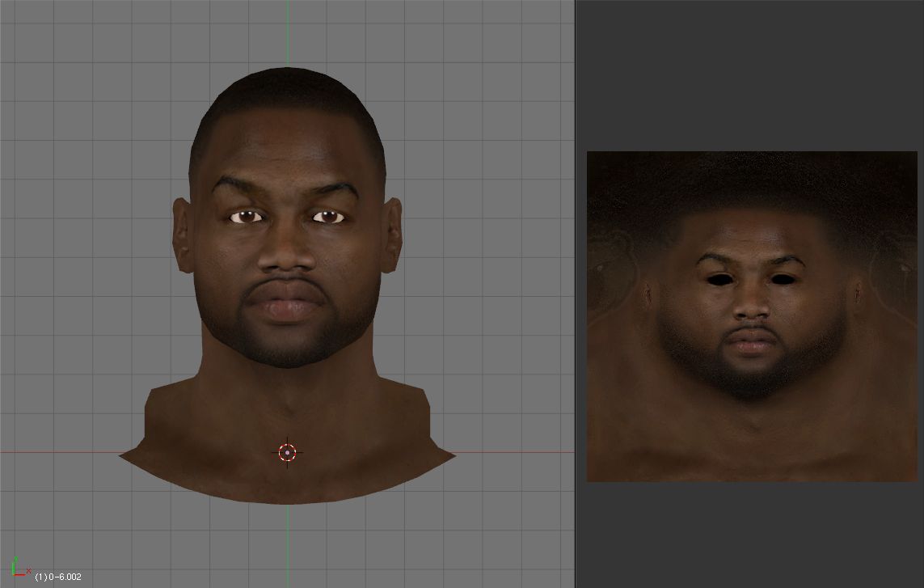Viewport: 924px width, 588px height.
Task: Click the vertical divider between the two editors
Action: click(x=575, y=294)
